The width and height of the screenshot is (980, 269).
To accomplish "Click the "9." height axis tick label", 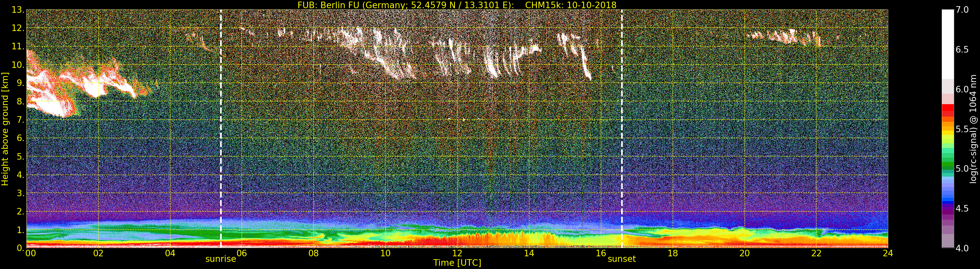I will [20, 83].
